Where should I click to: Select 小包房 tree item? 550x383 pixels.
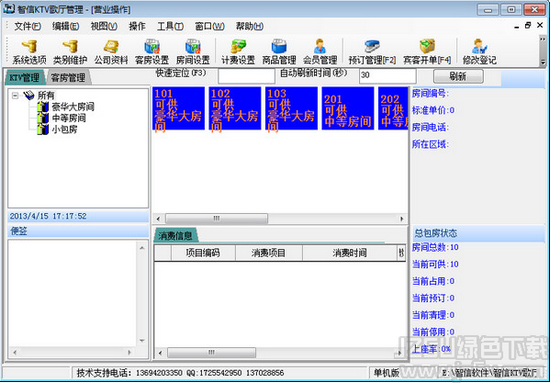coord(65,129)
